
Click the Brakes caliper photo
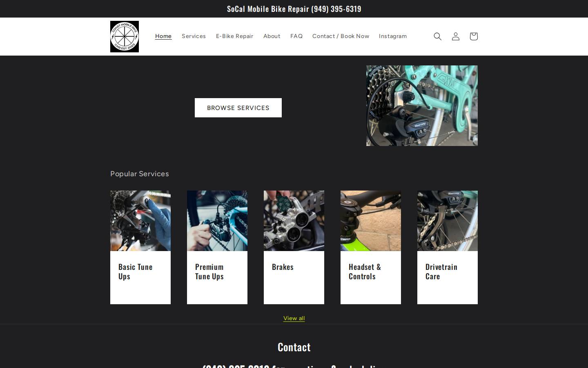[294, 221]
